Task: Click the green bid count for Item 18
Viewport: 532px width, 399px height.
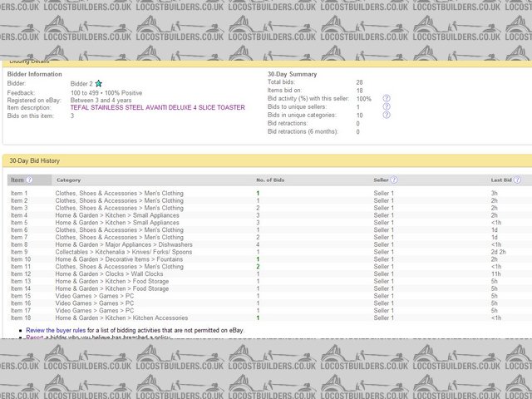Action: click(x=259, y=318)
